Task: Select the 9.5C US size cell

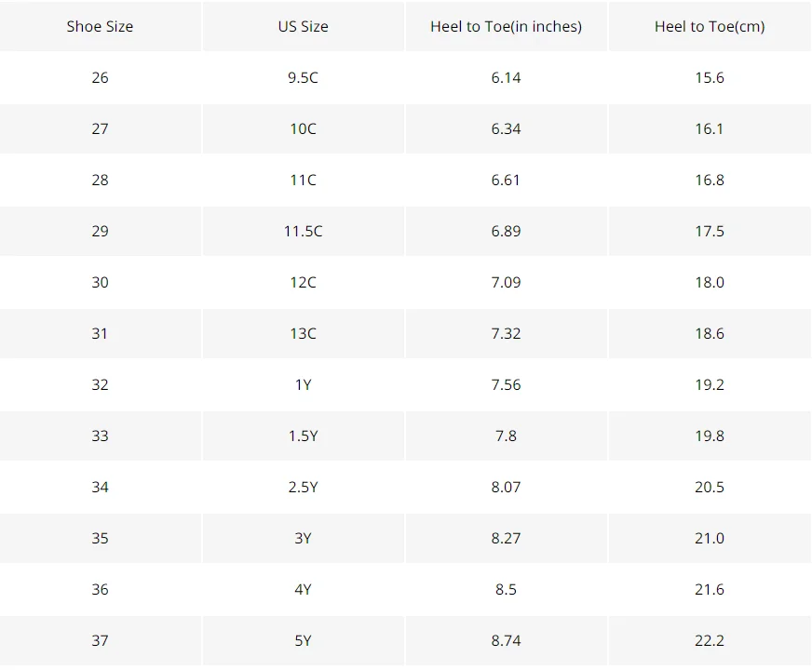Action: pyautogui.click(x=303, y=77)
